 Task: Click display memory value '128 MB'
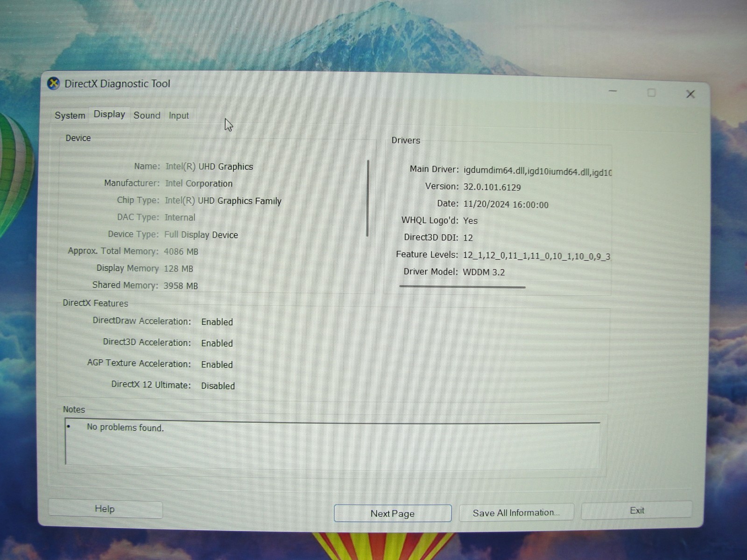point(178,269)
